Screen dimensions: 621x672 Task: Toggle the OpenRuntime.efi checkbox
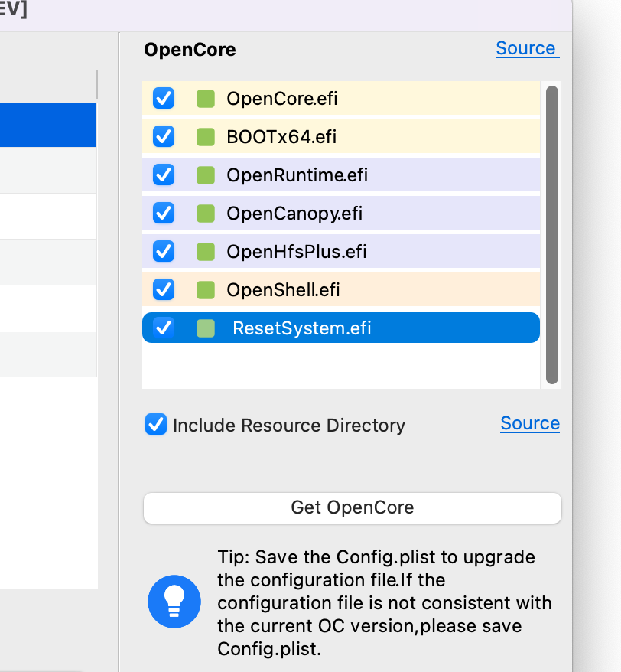coord(164,175)
